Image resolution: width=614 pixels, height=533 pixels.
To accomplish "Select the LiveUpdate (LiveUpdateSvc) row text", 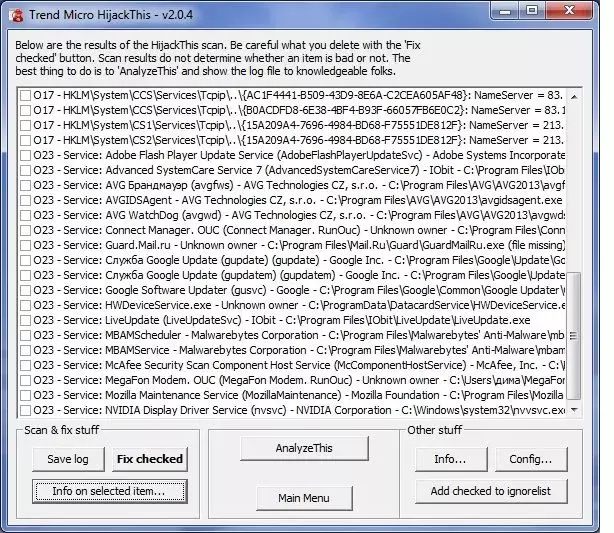I will click(282, 320).
